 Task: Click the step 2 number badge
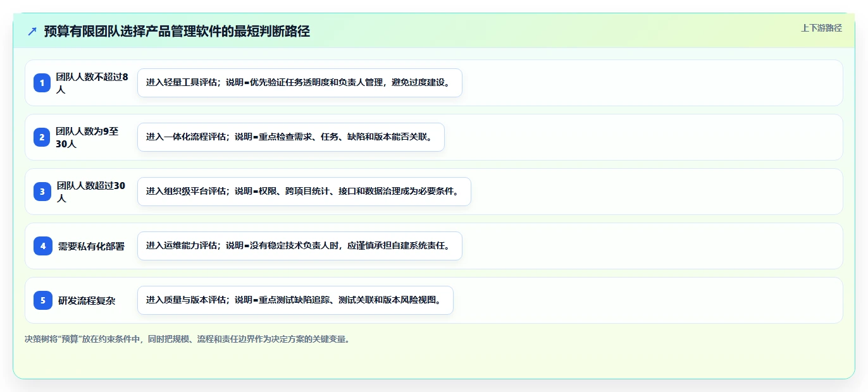click(x=42, y=137)
